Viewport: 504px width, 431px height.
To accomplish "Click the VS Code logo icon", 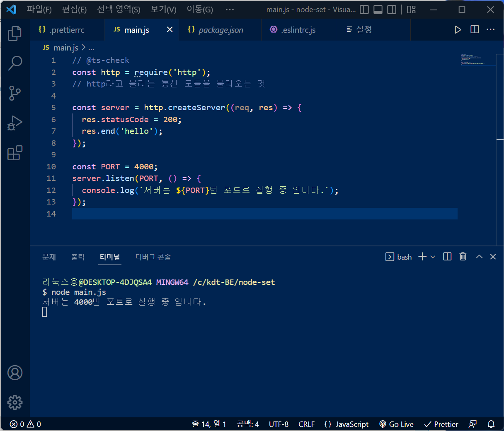I will pyautogui.click(x=12, y=9).
